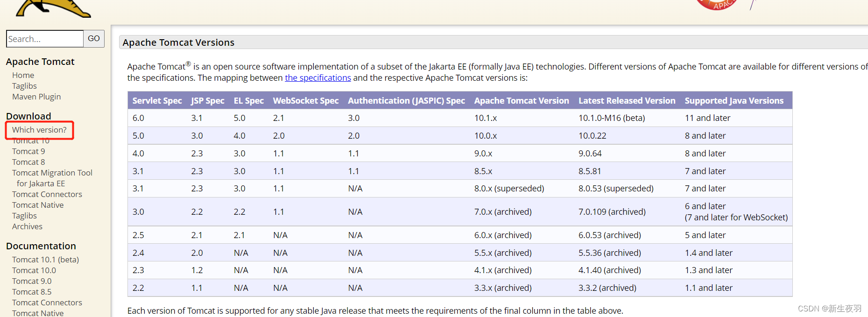
Task: Open the Tomcat 10.0 documentation link
Action: [34, 270]
